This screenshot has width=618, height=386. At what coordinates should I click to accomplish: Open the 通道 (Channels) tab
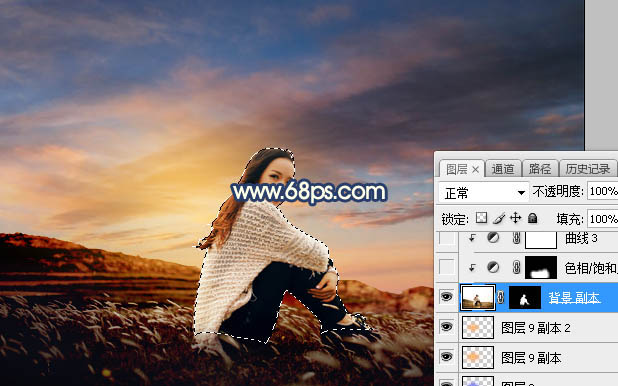click(x=503, y=169)
